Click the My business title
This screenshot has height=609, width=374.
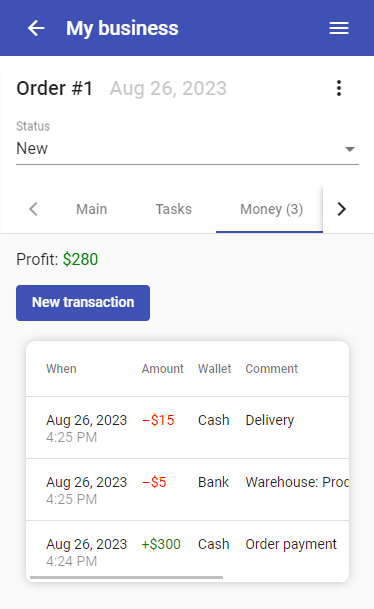click(x=122, y=28)
